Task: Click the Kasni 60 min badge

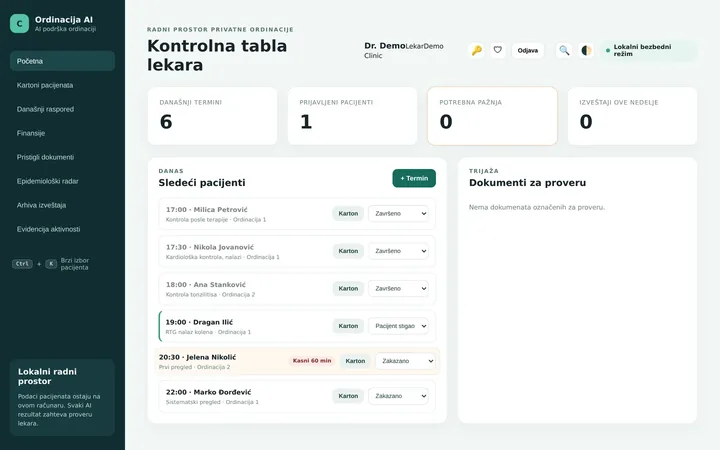Action: click(312, 361)
